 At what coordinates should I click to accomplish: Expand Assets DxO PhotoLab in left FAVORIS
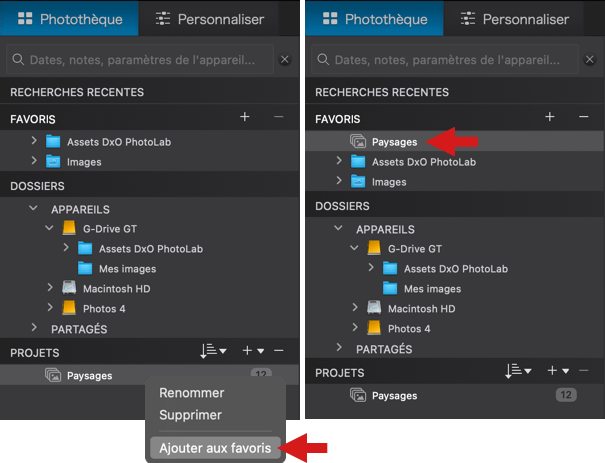coord(34,140)
